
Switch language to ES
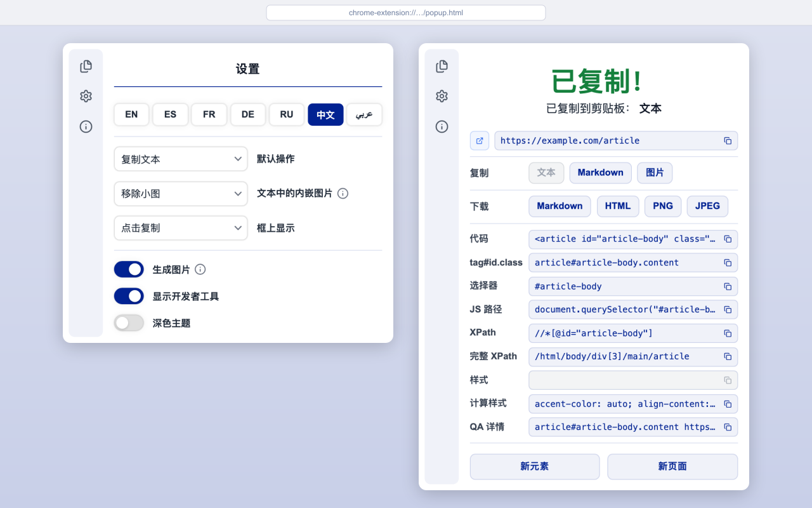tap(170, 114)
